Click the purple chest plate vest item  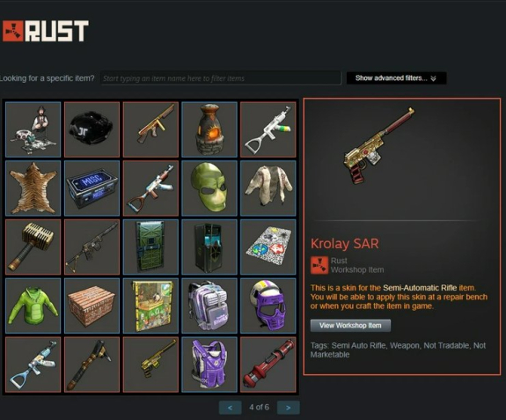point(209,365)
